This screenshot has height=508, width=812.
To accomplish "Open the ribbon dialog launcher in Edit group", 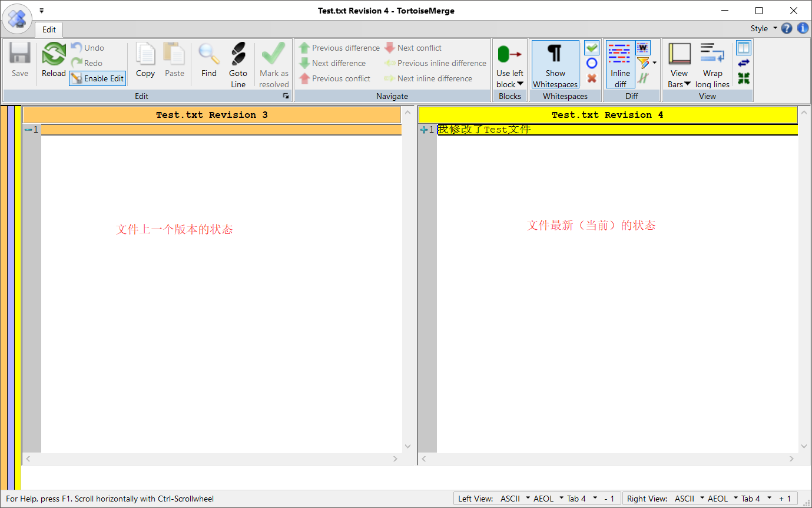I will [286, 95].
